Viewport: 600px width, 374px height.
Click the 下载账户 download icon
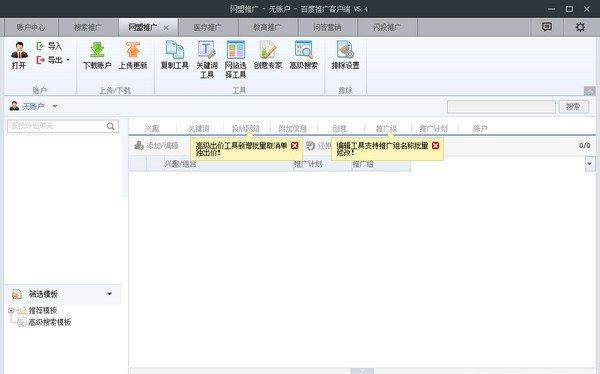click(97, 50)
